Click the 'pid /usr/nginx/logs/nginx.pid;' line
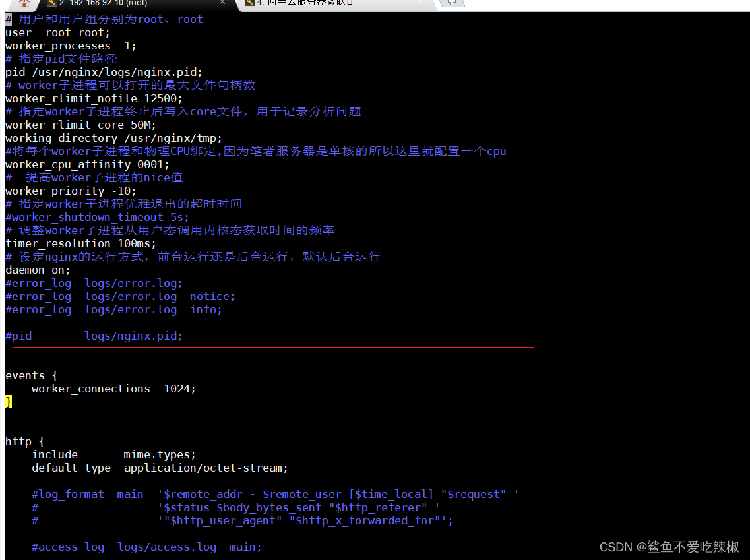750x560 pixels. [104, 73]
